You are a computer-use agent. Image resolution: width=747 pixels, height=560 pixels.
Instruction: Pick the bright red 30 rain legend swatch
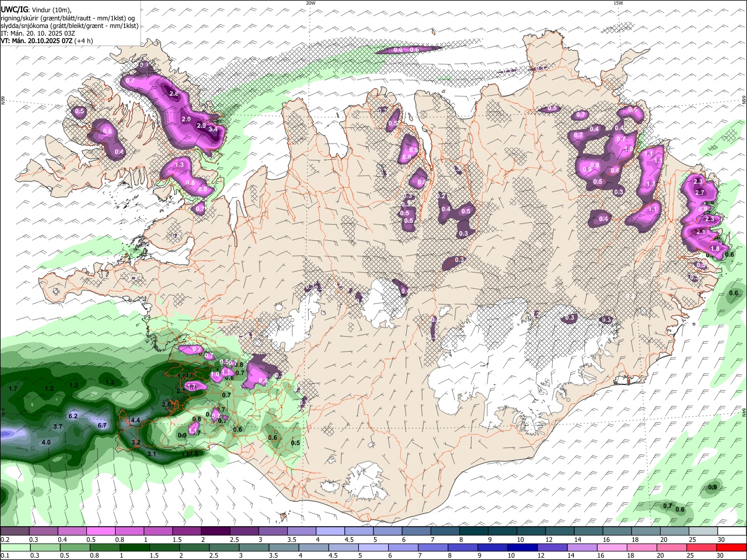click(731, 547)
